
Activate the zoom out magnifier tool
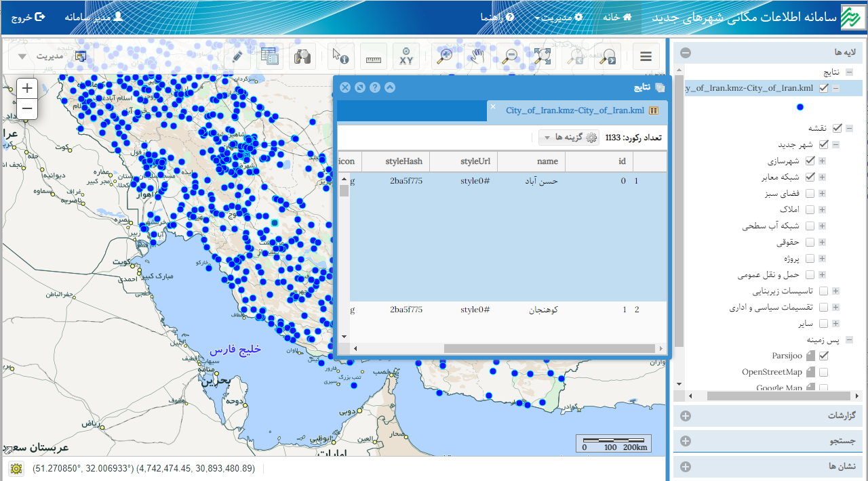click(510, 57)
